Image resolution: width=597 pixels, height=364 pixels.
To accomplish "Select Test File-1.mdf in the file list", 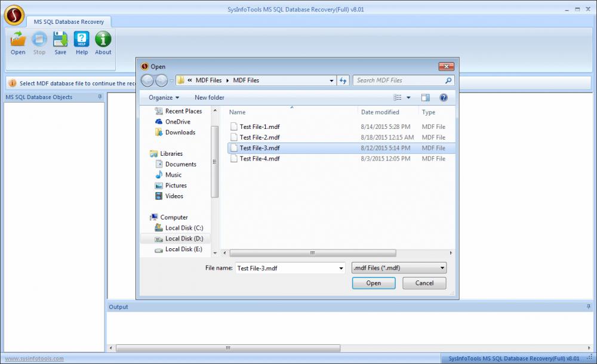I will [257, 127].
